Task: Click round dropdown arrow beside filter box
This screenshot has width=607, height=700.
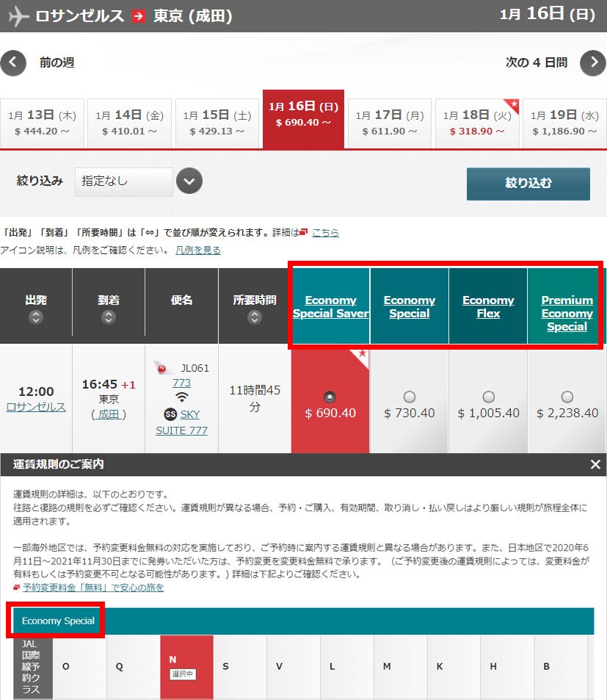Action: [x=189, y=181]
